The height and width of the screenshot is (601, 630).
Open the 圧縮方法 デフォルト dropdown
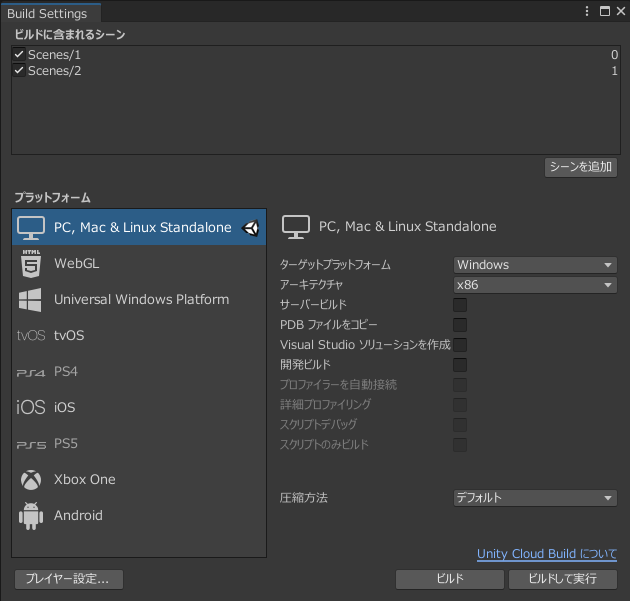coord(535,498)
